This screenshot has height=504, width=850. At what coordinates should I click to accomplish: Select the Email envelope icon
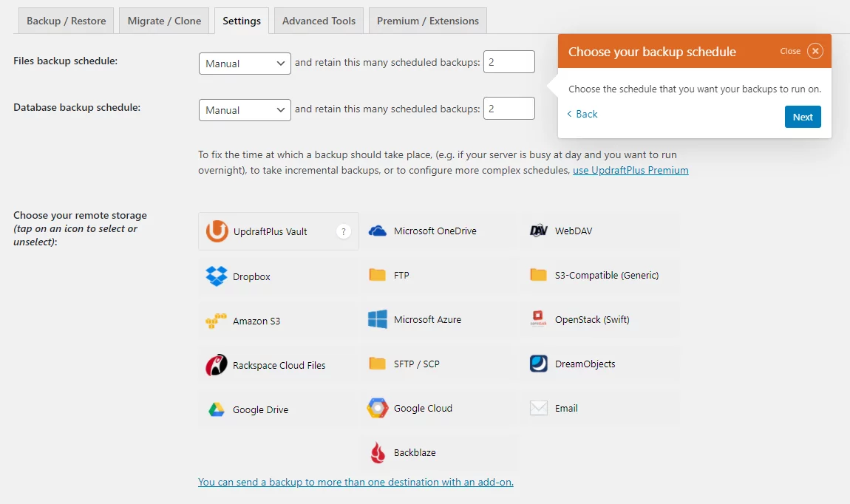click(x=538, y=408)
